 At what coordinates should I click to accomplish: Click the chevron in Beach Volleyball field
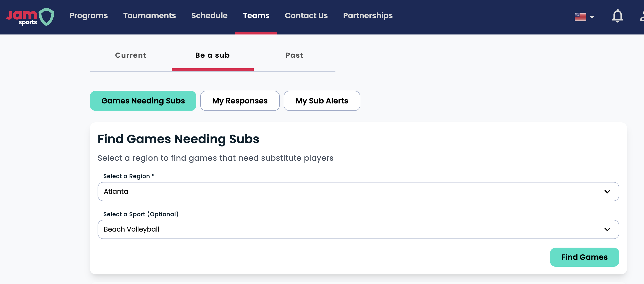tap(607, 230)
